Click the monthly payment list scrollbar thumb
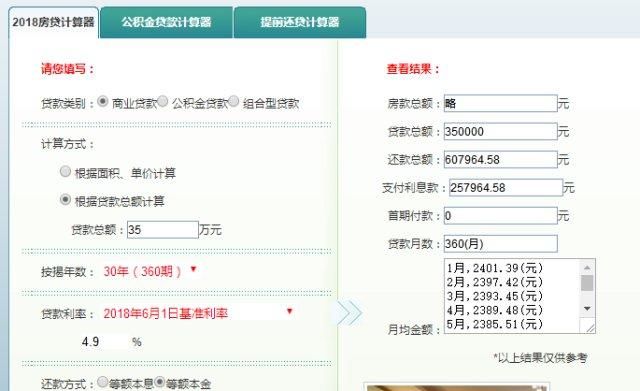This screenshot has height=391, width=640. (587, 283)
